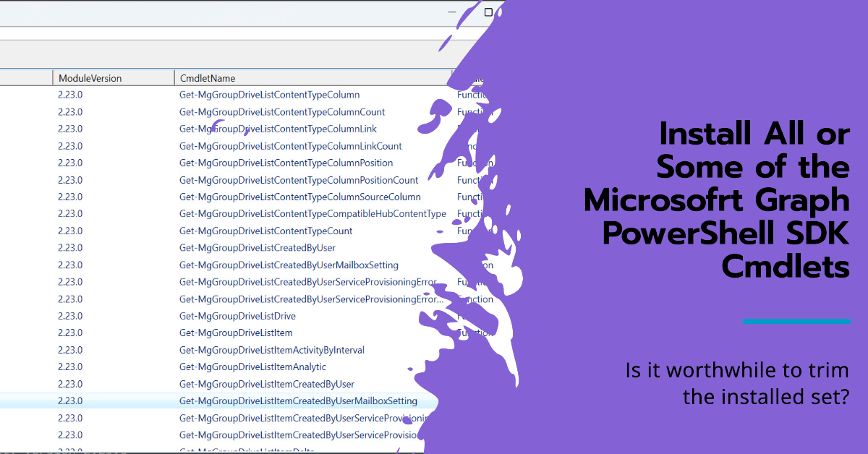This screenshot has width=868, height=454.
Task: Pick the Get-MgGroupDriveListContentTypeColumnPositionCount cmdlet
Action: coord(299,180)
